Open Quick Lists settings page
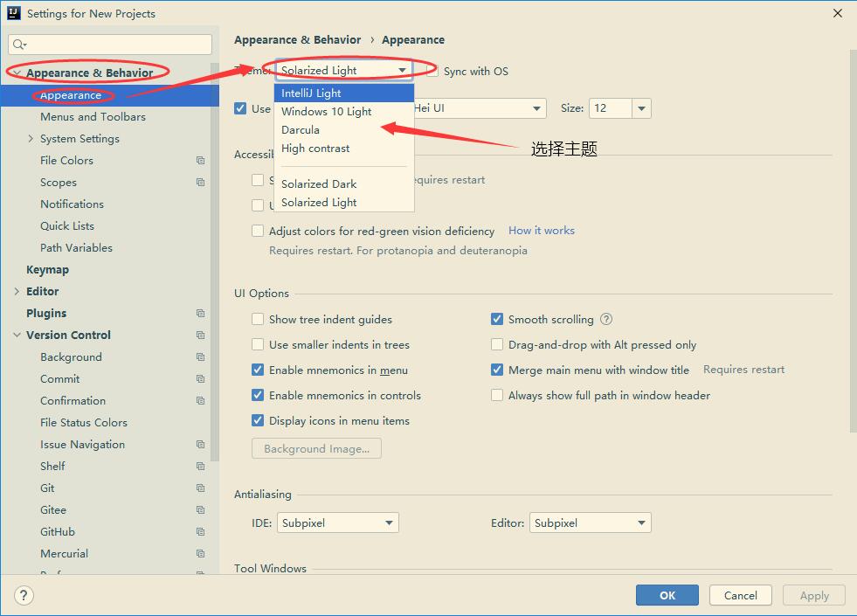 67,225
